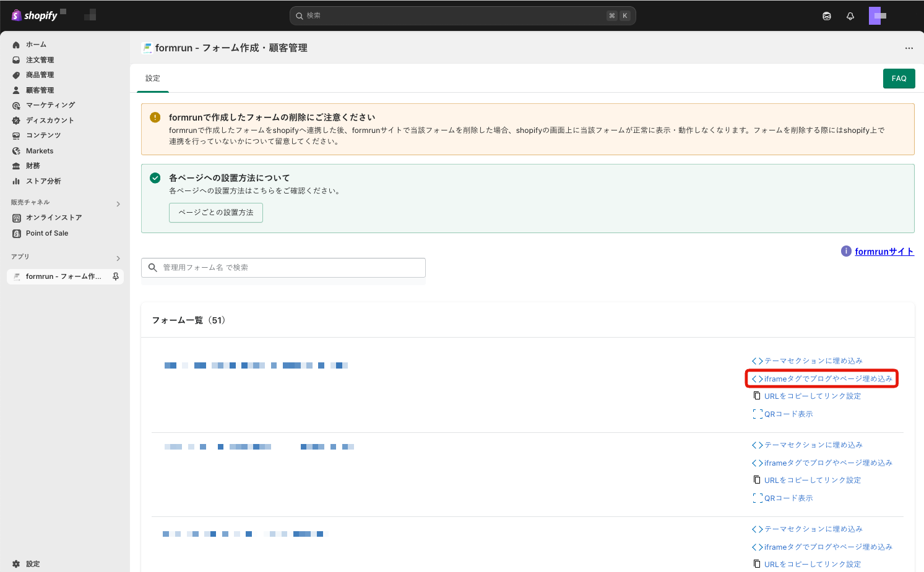
Task: Open the Home sidebar icon
Action: coord(16,45)
